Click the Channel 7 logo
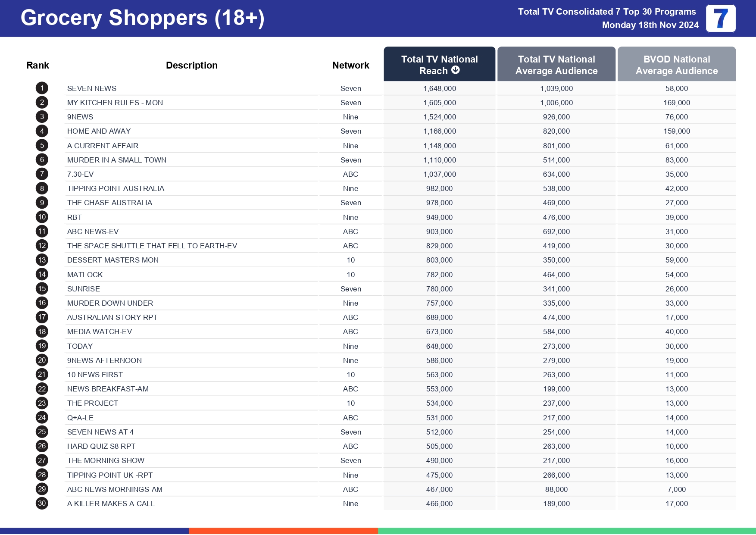The height and width of the screenshot is (535, 756). click(720, 19)
